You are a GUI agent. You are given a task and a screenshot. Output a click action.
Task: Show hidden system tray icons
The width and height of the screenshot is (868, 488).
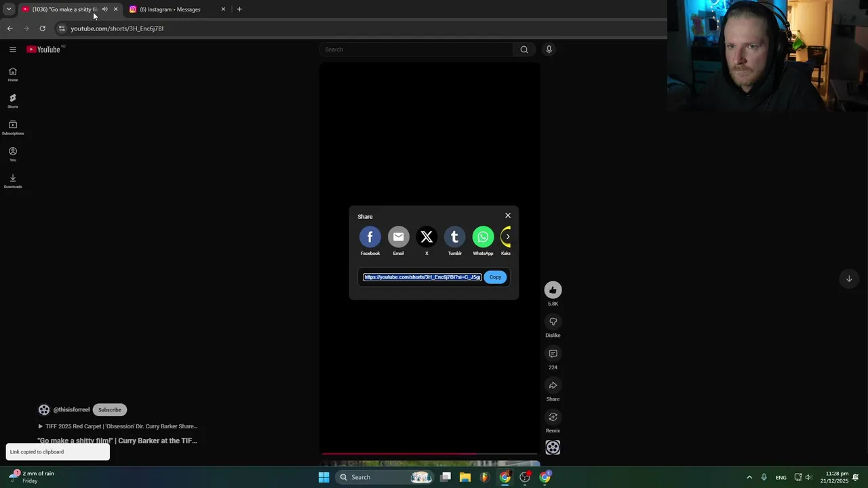click(x=749, y=477)
